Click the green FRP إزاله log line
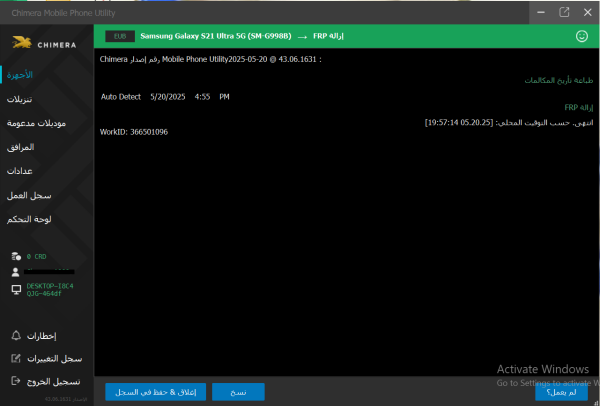 [579, 108]
